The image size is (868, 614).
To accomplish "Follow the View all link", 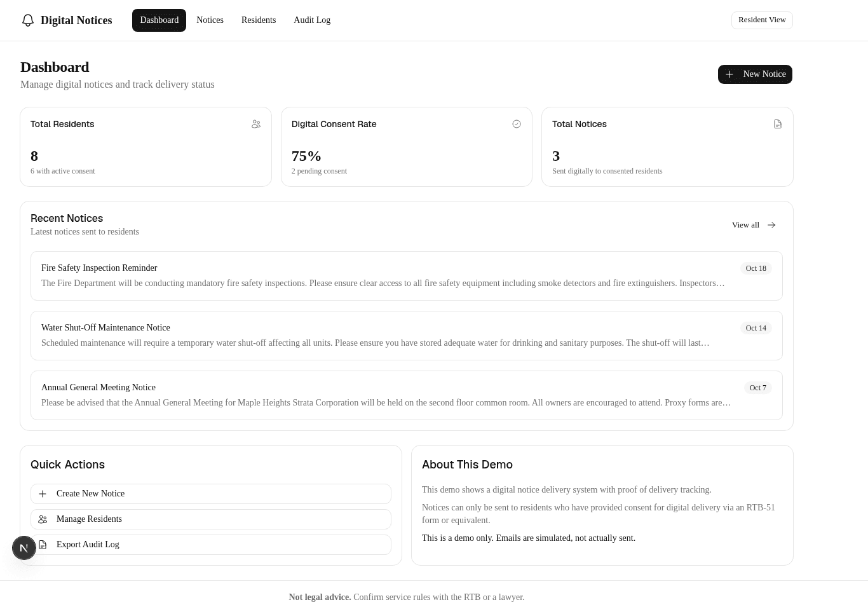I will coord(754,225).
